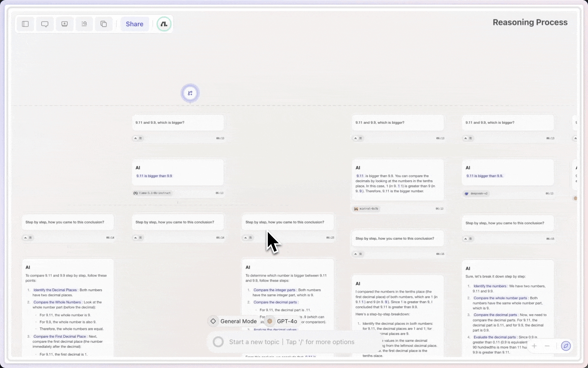This screenshot has height=368, width=588.
Task: Click 'Here's a step-by-step breakdown:' text
Action: [x=382, y=314]
